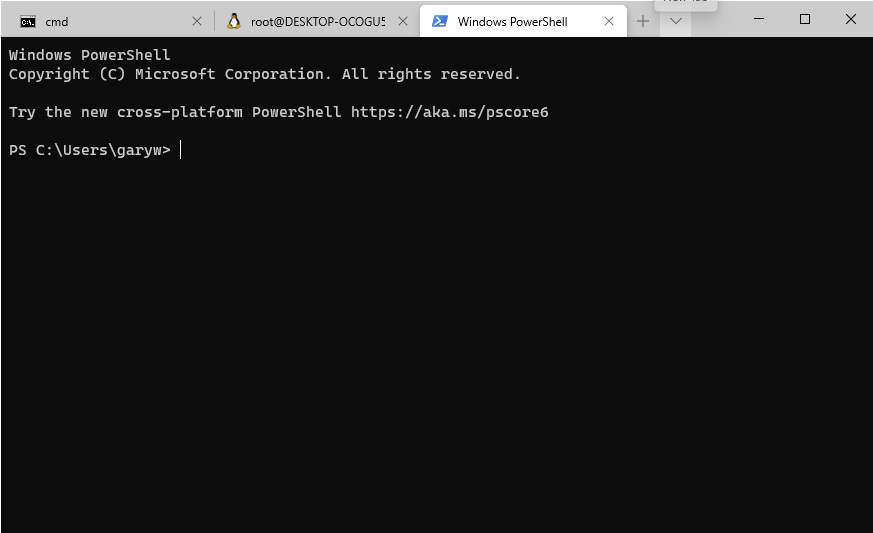Click the Copyright Microsoft Corporation text line
Image resolution: width=873 pixels, height=533 pixels.
point(264,74)
